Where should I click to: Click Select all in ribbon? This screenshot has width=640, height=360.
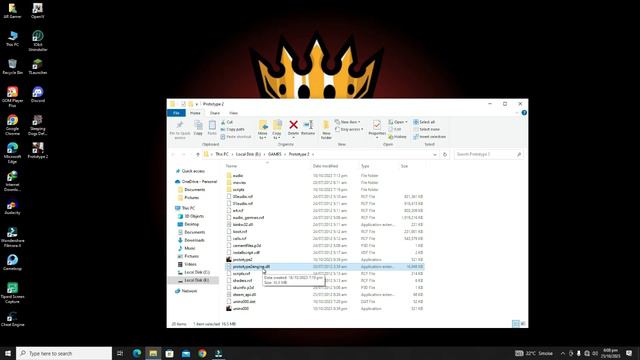(x=424, y=122)
